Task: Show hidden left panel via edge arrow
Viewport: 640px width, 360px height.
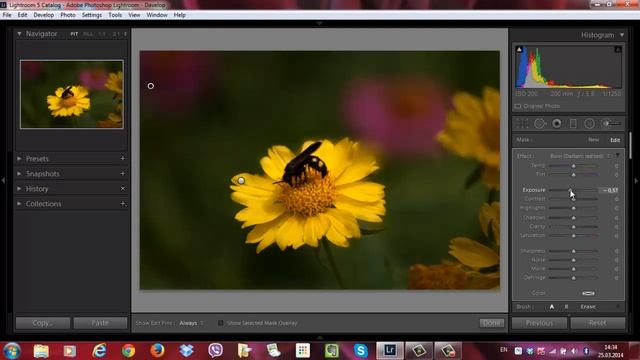Action: coord(3,180)
